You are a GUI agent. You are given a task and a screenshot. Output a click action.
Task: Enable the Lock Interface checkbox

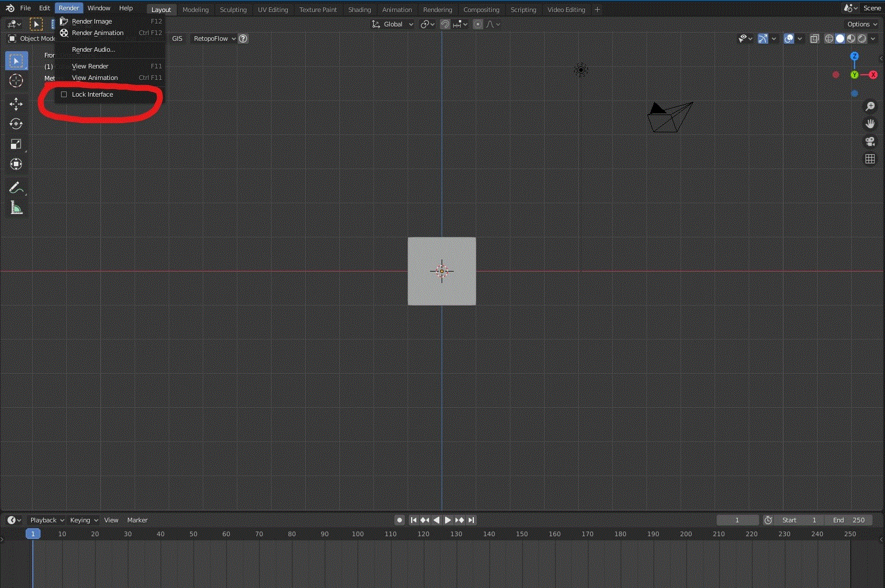click(63, 94)
